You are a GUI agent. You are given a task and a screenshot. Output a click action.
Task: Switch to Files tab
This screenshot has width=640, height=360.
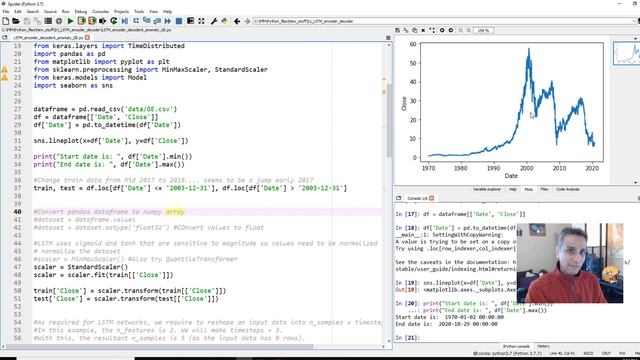544,189
